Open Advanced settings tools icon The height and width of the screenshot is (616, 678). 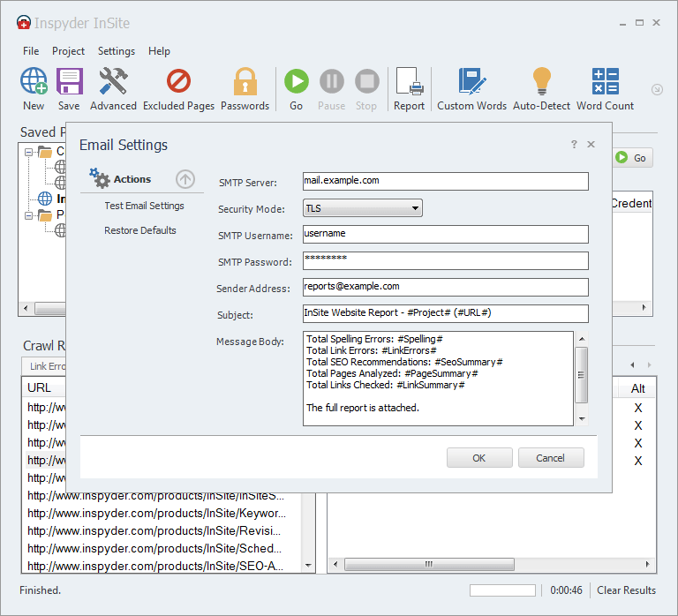(113, 81)
